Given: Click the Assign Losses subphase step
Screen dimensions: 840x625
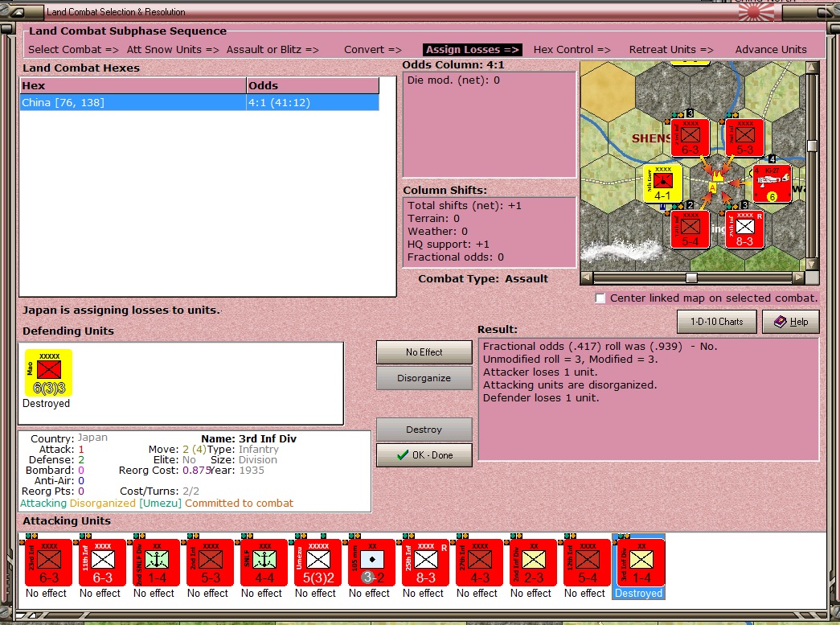Looking at the screenshot, I should (472, 49).
